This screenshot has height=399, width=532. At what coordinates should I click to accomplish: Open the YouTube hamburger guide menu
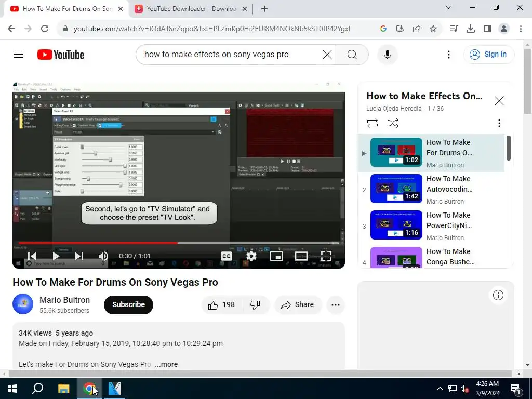(19, 54)
